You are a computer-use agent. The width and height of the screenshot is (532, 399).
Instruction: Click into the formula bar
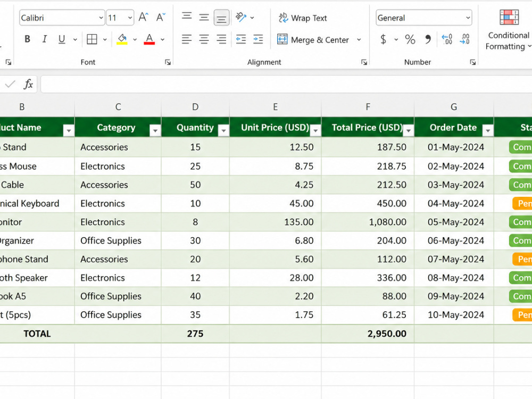[286, 84]
